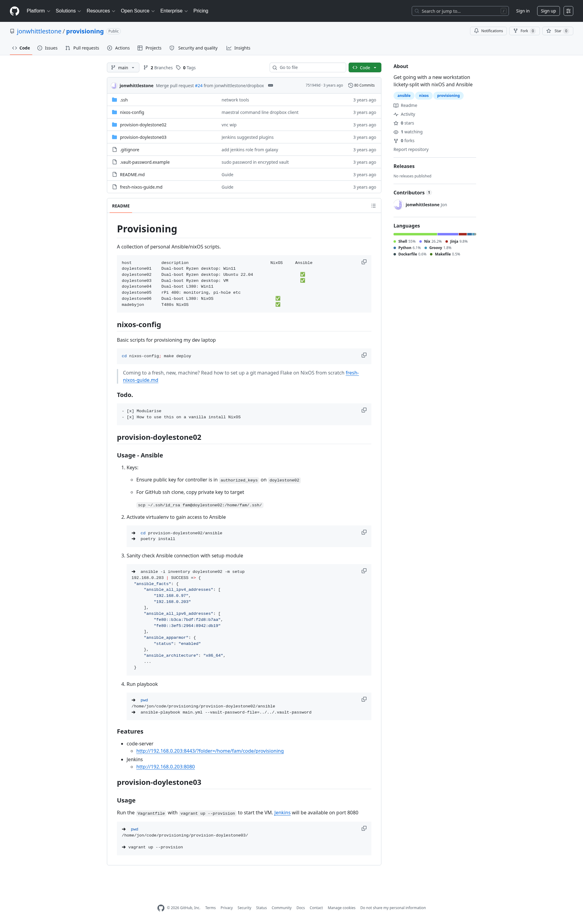Image resolution: width=583 pixels, height=924 pixels.
Task: Switch to the Issues tab
Action: pos(48,48)
